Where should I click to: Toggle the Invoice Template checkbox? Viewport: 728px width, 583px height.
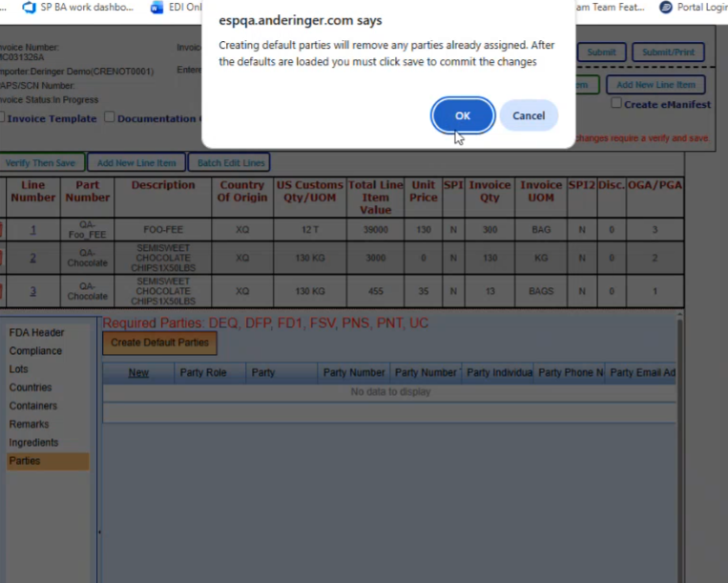[x=3, y=118]
